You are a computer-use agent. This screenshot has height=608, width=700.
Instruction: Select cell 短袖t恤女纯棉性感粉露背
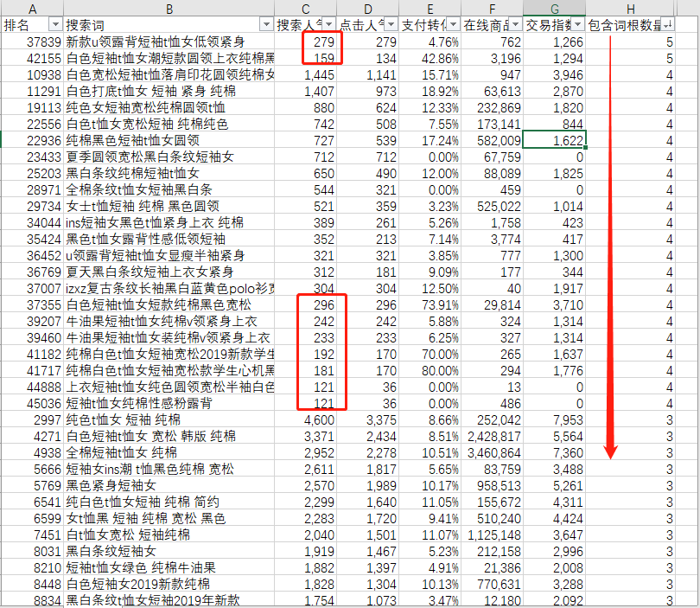[x=169, y=403]
